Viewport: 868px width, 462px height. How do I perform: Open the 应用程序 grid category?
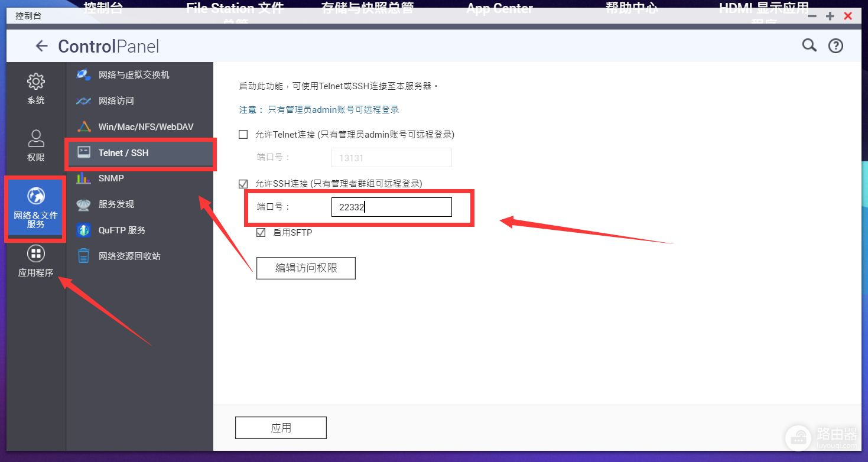click(x=36, y=262)
